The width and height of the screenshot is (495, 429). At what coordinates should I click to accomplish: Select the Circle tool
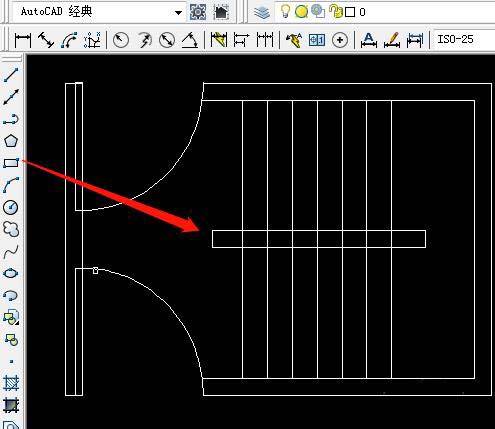(x=11, y=207)
